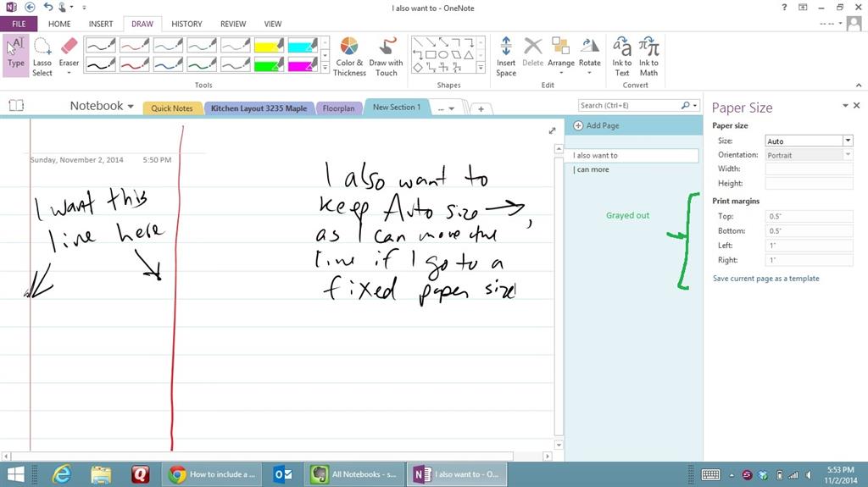Click the Top margin field

pos(809,216)
